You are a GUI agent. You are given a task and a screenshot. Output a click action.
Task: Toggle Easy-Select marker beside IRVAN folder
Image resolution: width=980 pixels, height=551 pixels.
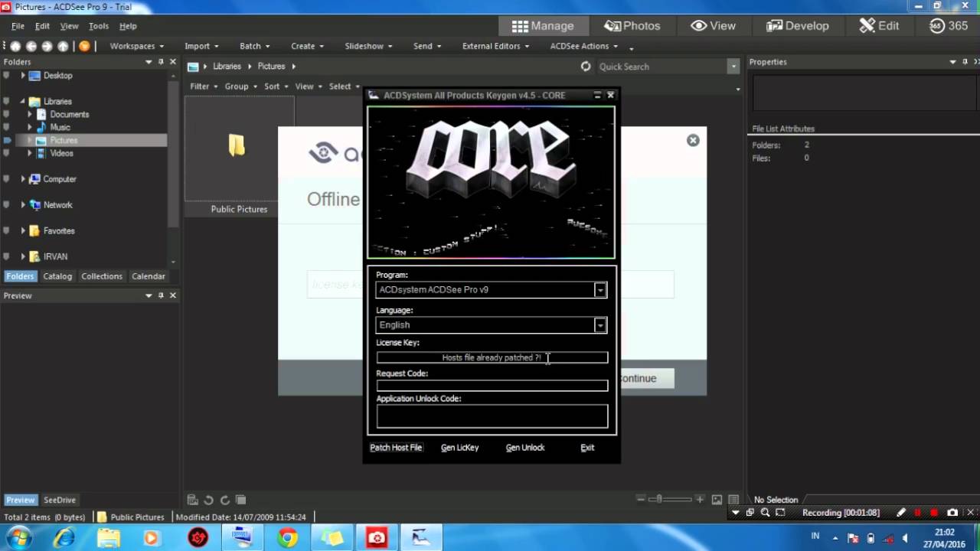[6, 256]
